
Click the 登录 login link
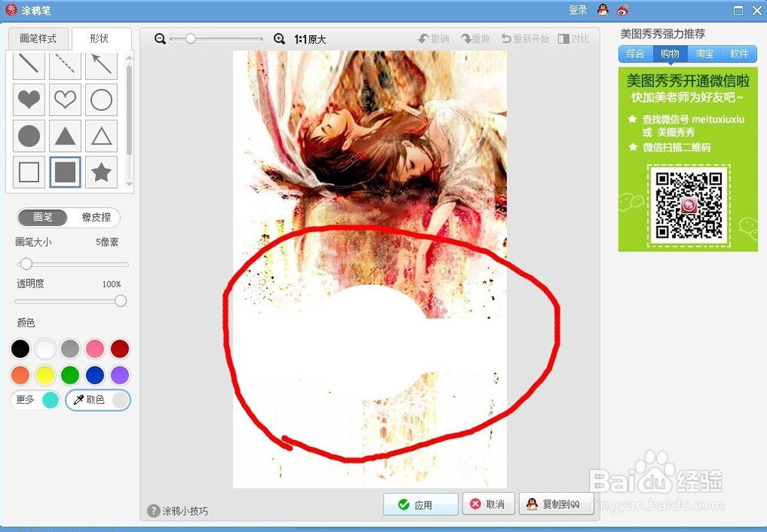(578, 10)
